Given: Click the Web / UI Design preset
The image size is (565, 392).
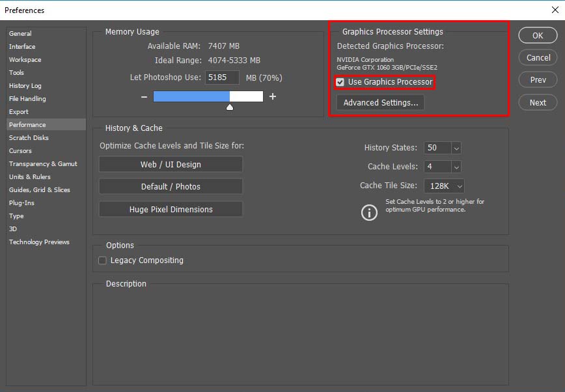Looking at the screenshot, I should [171, 164].
